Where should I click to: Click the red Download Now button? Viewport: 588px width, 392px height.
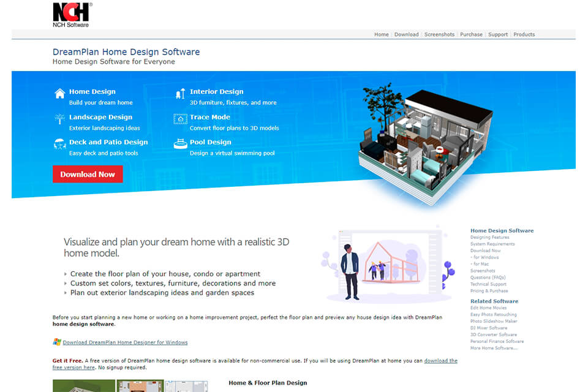point(88,174)
